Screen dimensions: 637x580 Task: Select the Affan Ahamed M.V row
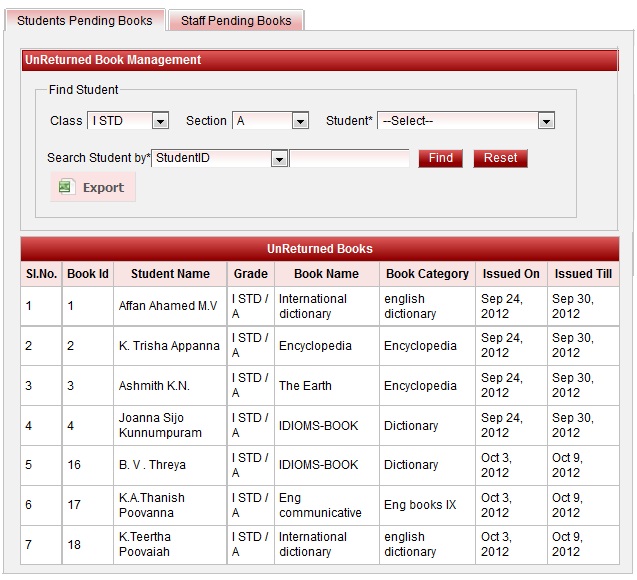167,306
